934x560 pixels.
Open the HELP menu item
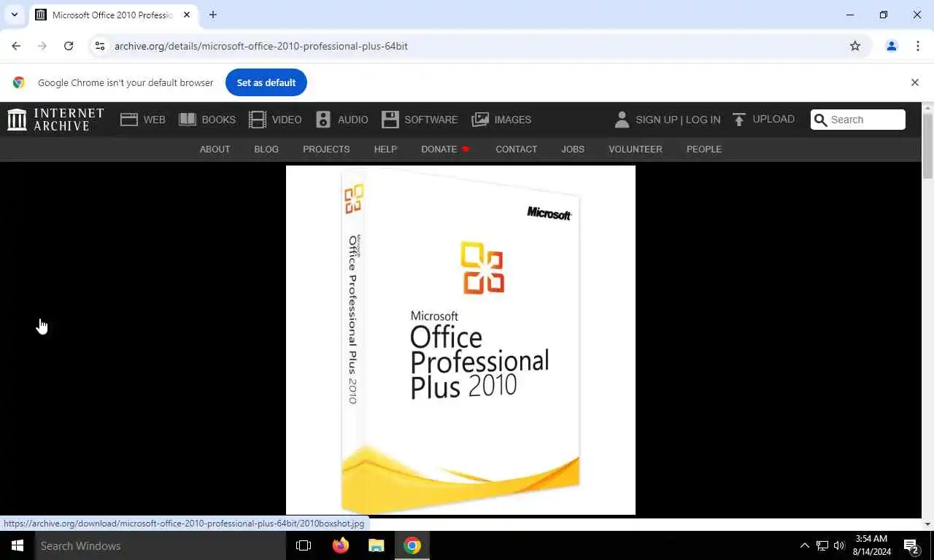[385, 149]
